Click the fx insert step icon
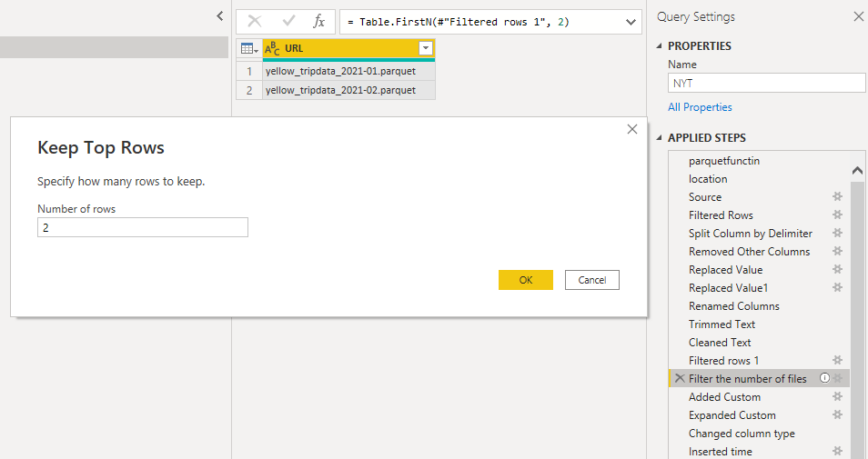 click(x=318, y=22)
